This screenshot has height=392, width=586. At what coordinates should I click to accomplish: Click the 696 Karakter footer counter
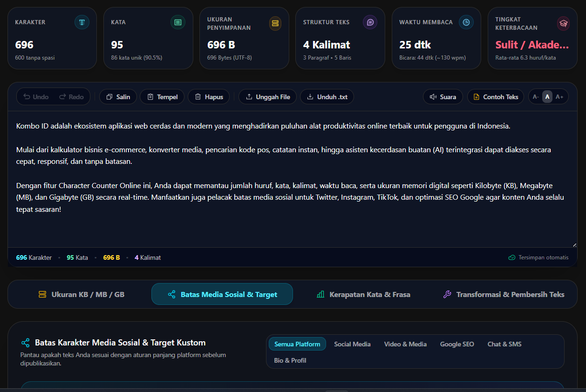(34, 257)
